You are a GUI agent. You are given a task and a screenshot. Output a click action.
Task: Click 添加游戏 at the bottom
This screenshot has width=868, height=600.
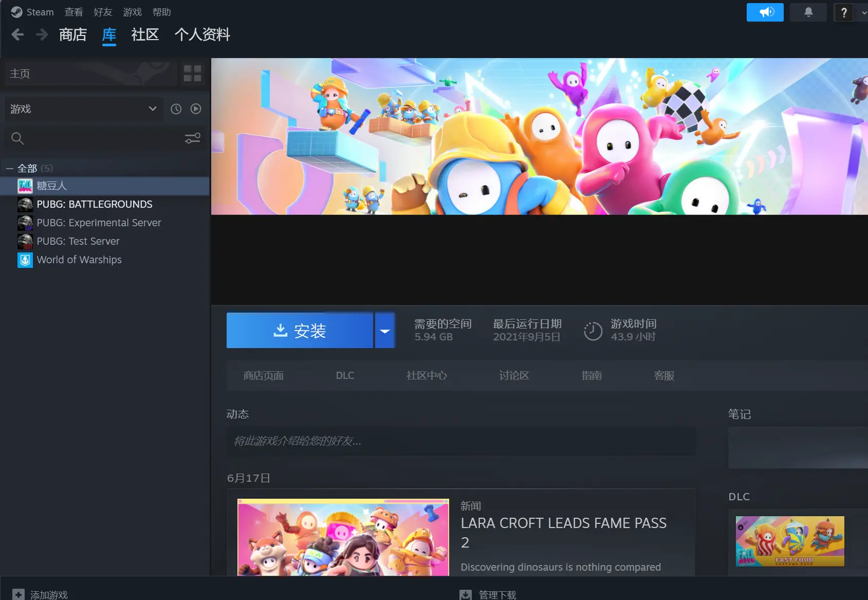click(x=49, y=595)
